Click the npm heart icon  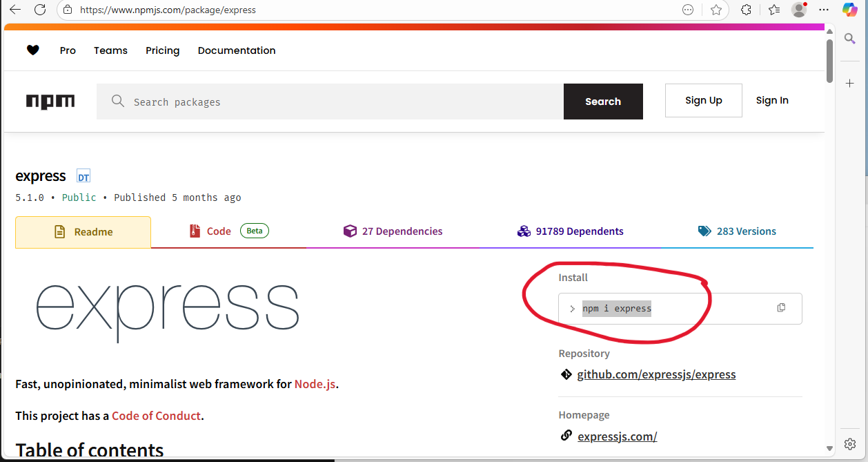point(32,50)
